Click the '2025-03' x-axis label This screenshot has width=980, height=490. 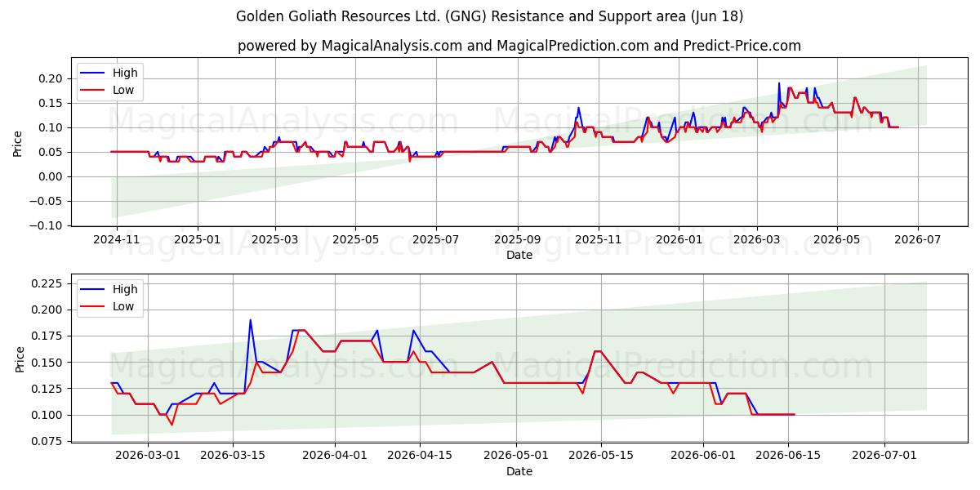pyautogui.click(x=274, y=239)
